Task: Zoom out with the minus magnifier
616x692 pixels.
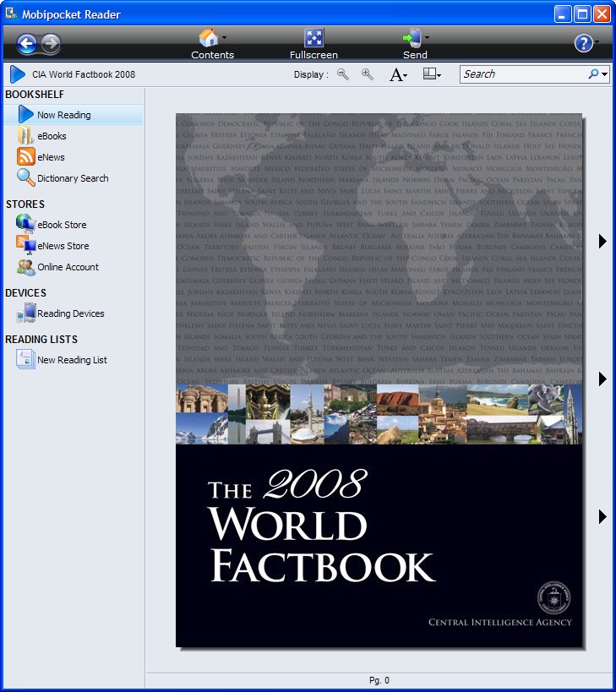Action: pos(343,74)
